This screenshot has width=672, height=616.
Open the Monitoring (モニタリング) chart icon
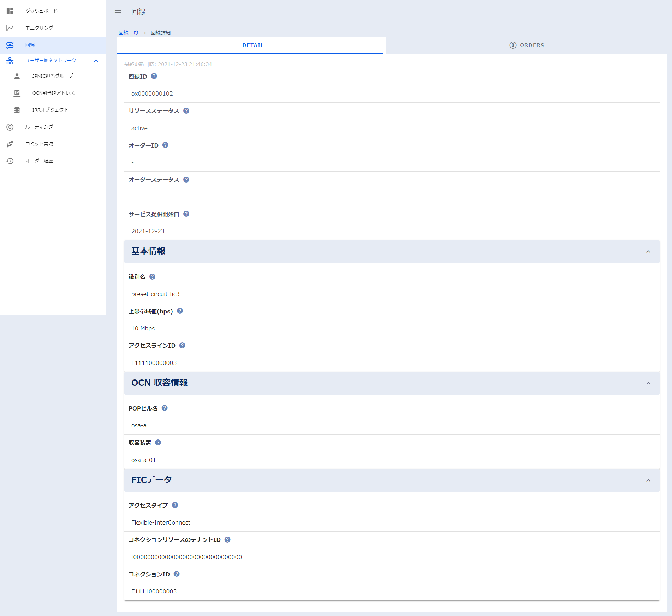click(x=10, y=28)
